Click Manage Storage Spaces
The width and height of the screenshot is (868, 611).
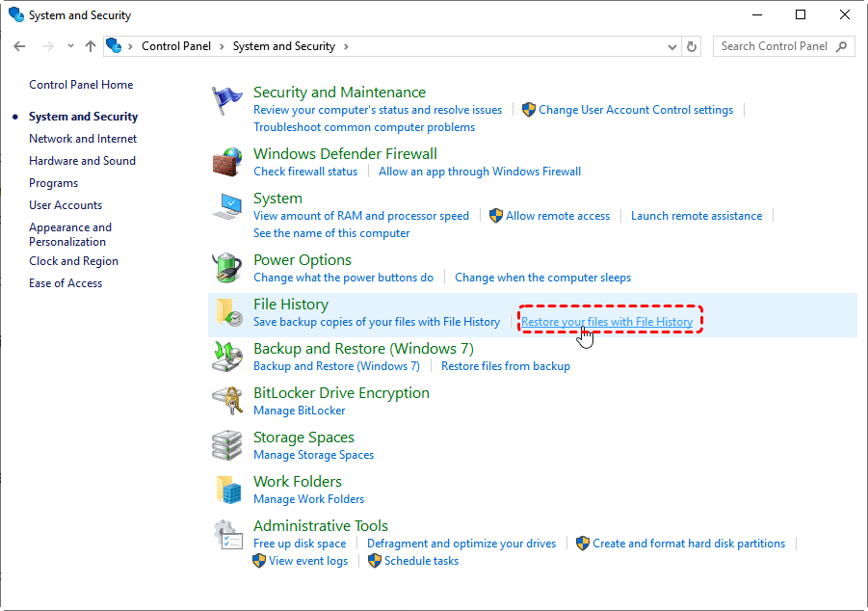(313, 455)
